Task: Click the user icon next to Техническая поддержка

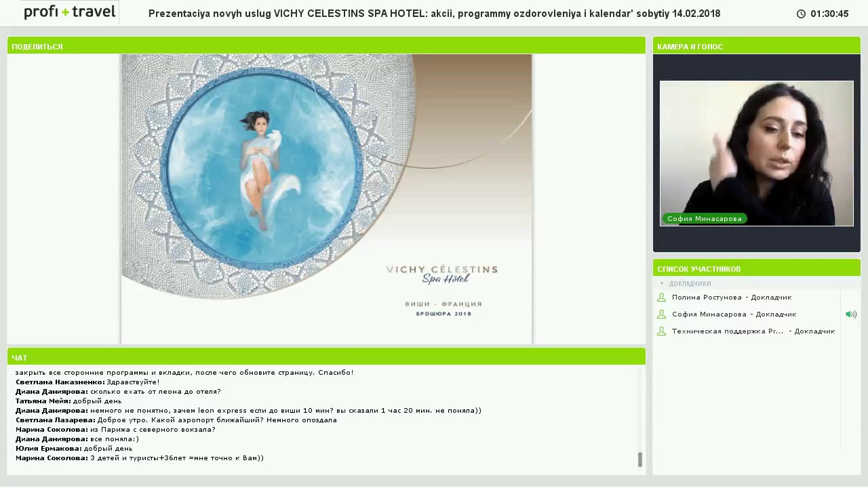Action: (x=661, y=331)
